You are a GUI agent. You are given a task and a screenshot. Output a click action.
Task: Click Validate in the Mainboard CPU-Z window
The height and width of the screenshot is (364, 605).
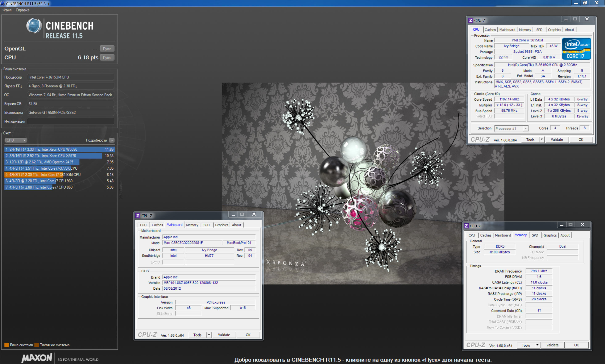(x=224, y=335)
